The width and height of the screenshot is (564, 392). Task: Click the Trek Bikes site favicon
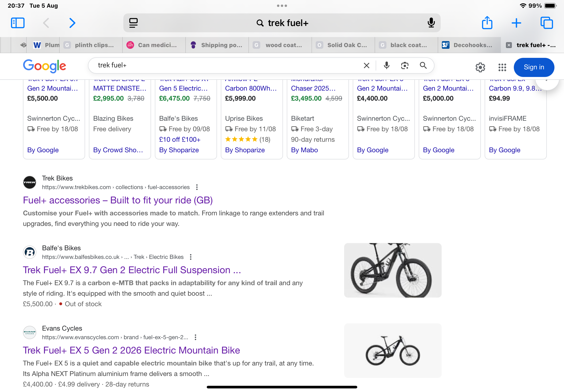30,182
